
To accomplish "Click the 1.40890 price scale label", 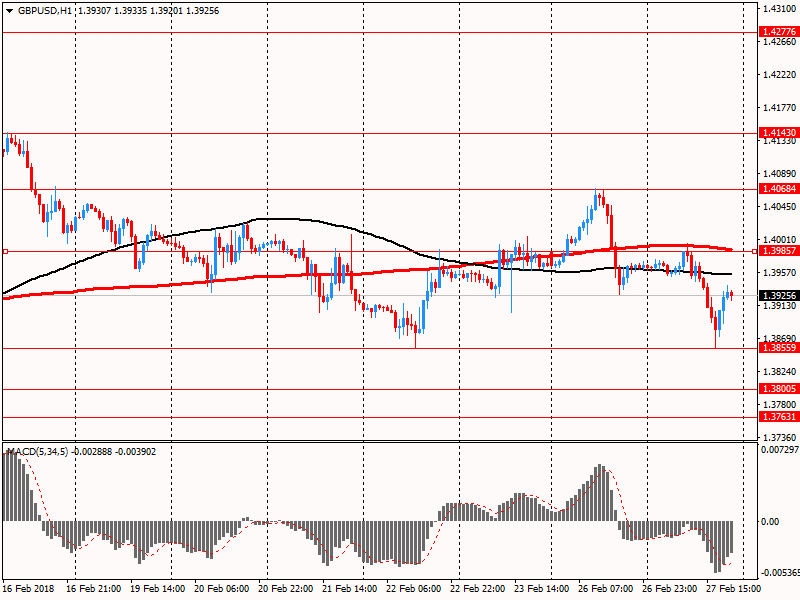I will [x=779, y=174].
